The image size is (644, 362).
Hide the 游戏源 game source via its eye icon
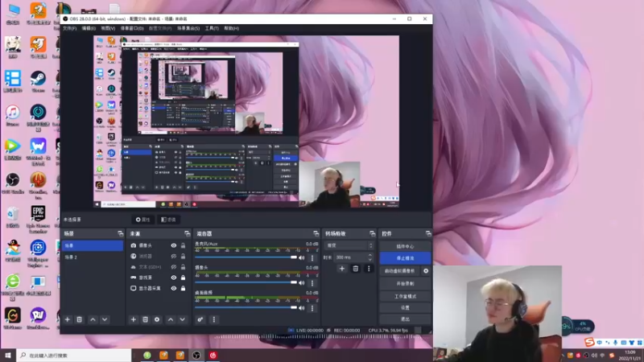click(x=174, y=278)
